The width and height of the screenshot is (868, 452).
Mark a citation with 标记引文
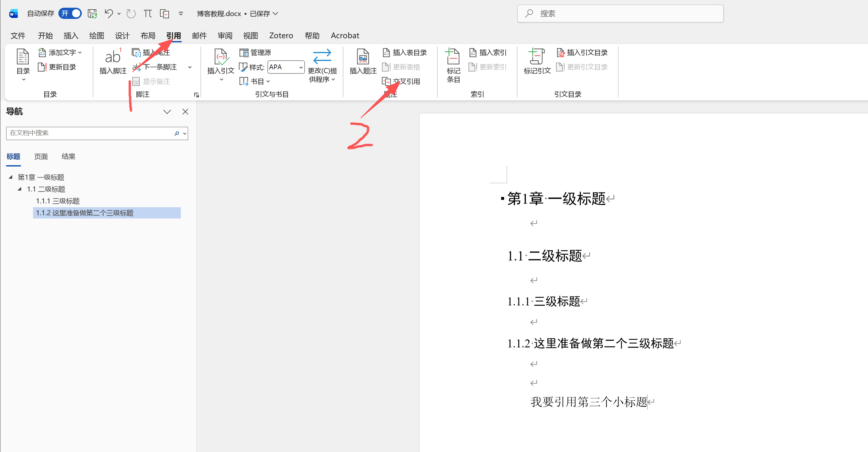[536, 62]
